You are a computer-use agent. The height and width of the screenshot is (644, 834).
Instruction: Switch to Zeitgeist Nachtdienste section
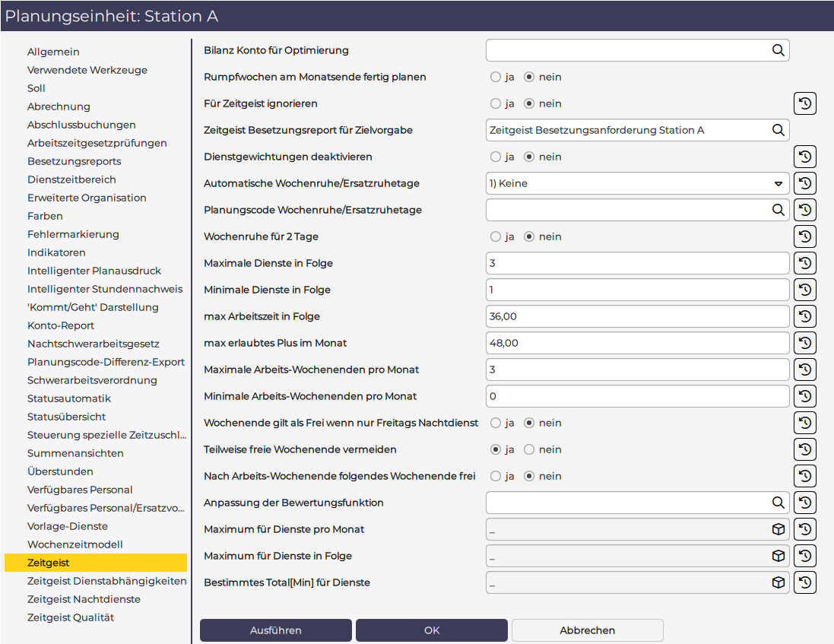[x=84, y=599]
